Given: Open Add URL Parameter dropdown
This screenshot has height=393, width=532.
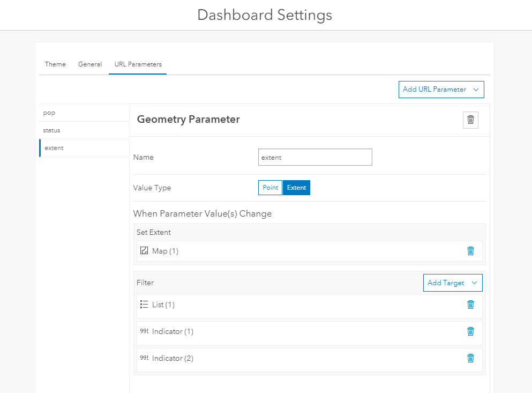Looking at the screenshot, I should 441,90.
